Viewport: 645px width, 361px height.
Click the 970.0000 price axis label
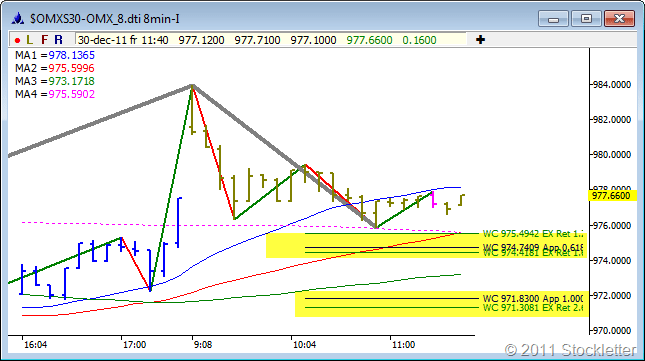click(x=611, y=331)
